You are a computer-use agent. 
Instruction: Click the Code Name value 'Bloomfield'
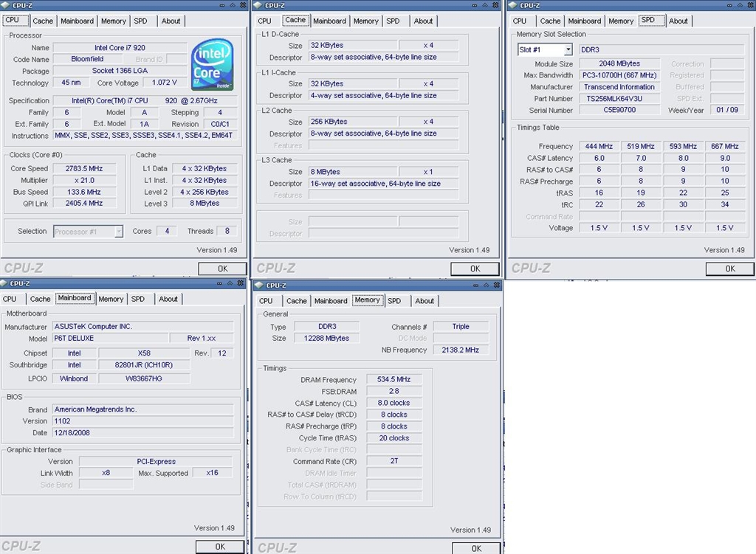[87, 59]
